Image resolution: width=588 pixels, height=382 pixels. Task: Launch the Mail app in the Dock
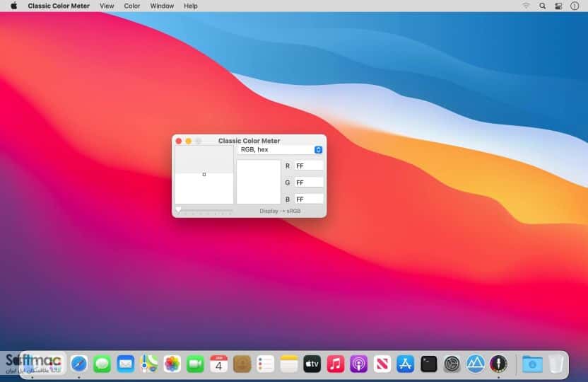126,364
